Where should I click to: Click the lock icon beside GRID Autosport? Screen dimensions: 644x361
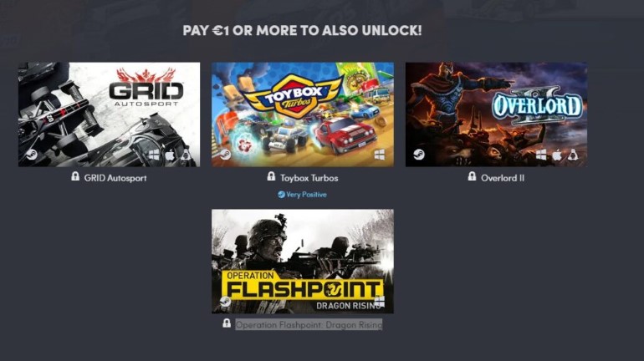[75, 176]
